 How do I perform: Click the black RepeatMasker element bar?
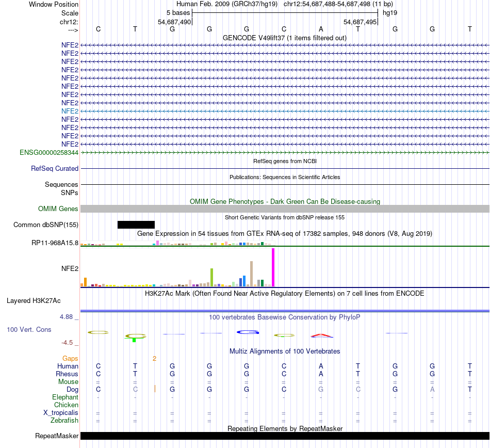pos(285,436)
